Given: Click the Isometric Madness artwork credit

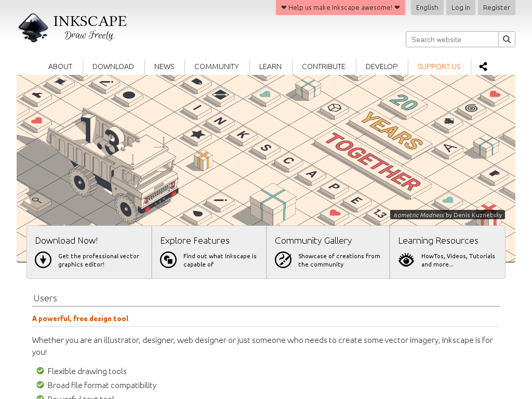Looking at the screenshot, I should click(x=447, y=215).
